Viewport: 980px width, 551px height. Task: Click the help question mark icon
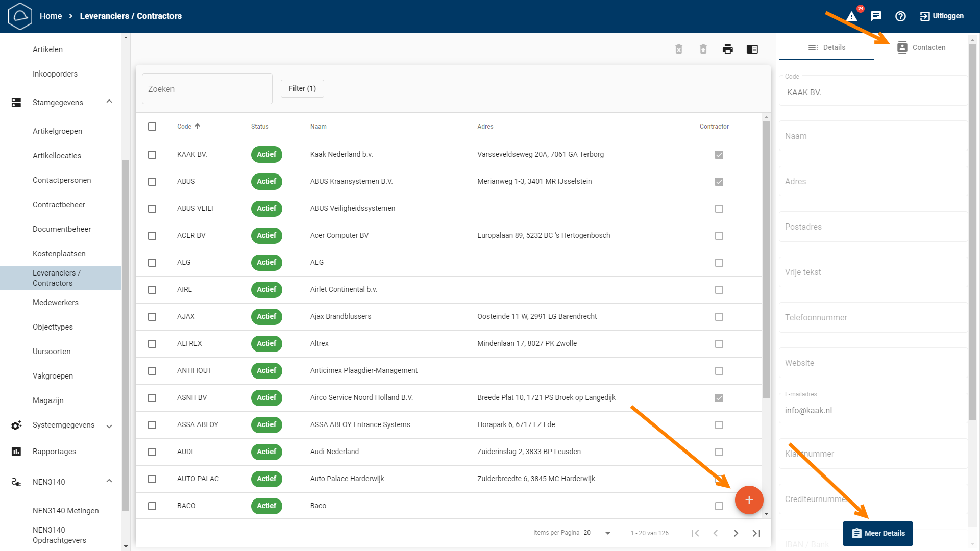pyautogui.click(x=900, y=16)
